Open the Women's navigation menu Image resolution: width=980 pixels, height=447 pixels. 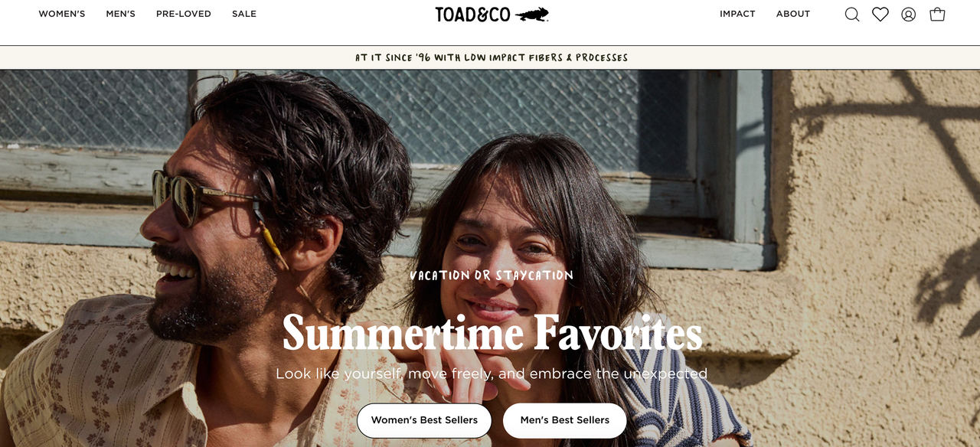point(62,14)
